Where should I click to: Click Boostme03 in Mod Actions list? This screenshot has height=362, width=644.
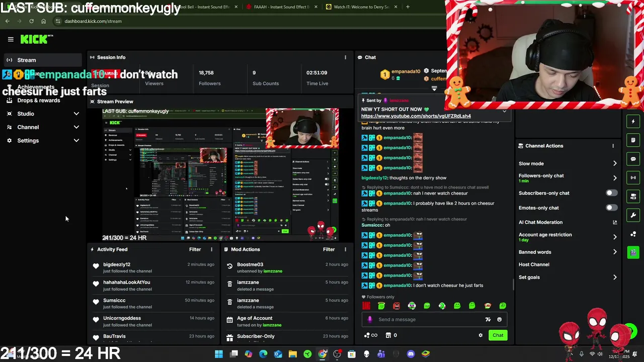tap(250, 264)
